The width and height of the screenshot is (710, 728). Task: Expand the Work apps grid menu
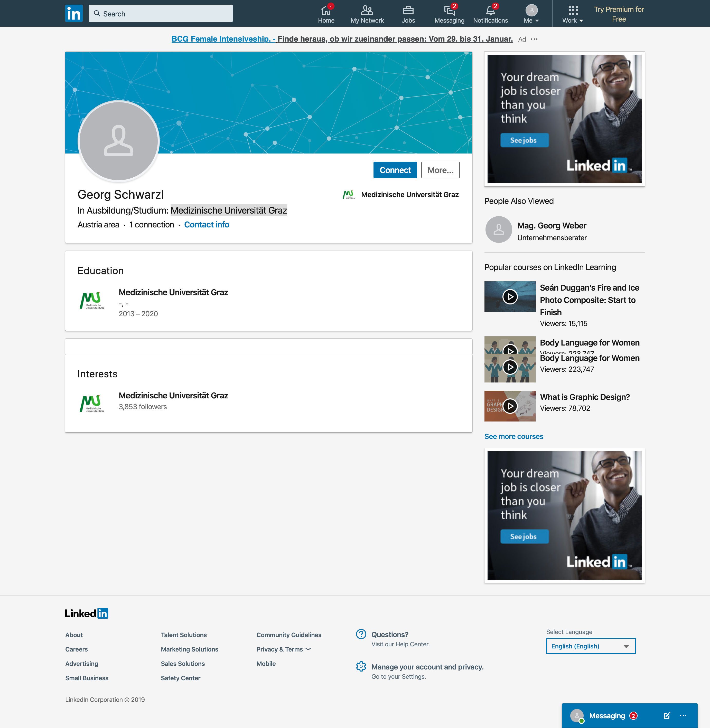[x=573, y=14]
